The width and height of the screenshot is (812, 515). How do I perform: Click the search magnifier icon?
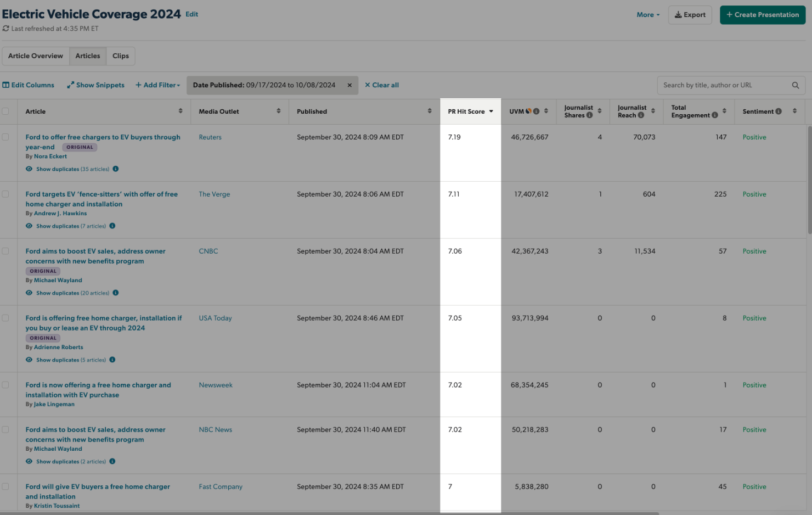pyautogui.click(x=796, y=85)
